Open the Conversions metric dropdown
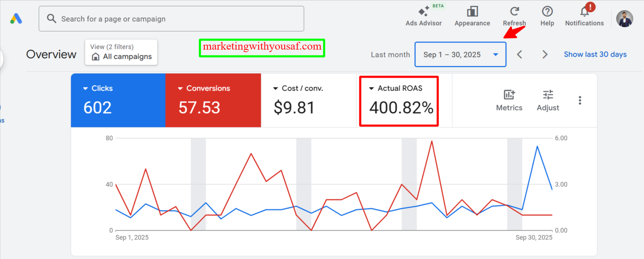 tap(180, 88)
